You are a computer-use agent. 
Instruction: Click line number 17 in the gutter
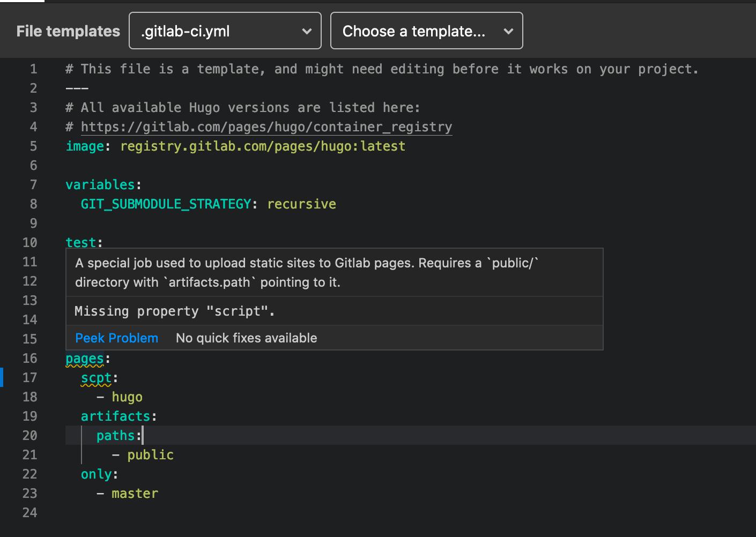[30, 377]
